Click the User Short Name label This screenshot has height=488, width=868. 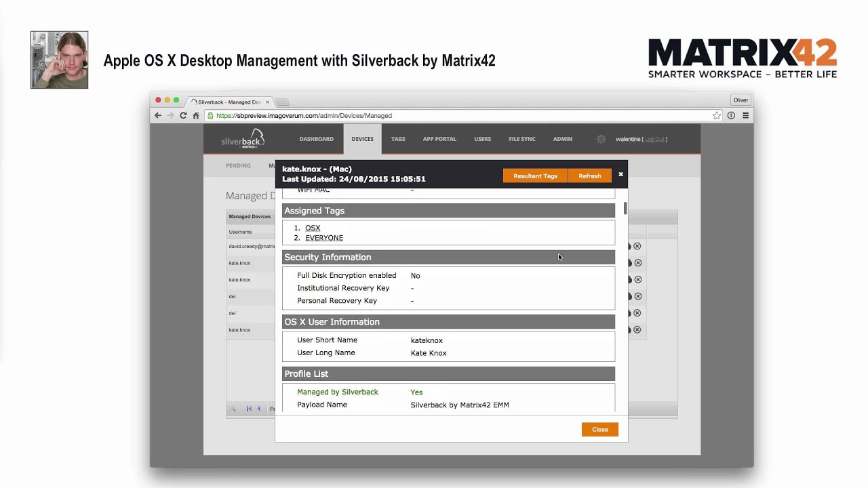pyautogui.click(x=327, y=340)
